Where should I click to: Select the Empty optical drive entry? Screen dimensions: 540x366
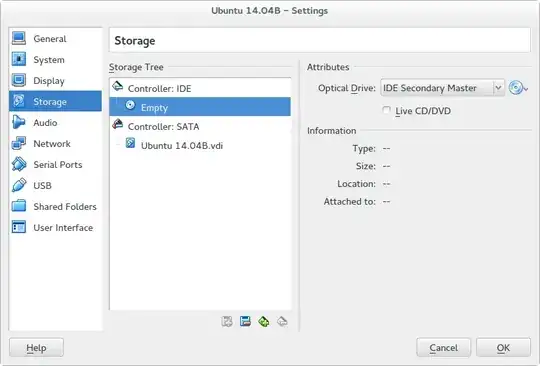(x=200, y=107)
